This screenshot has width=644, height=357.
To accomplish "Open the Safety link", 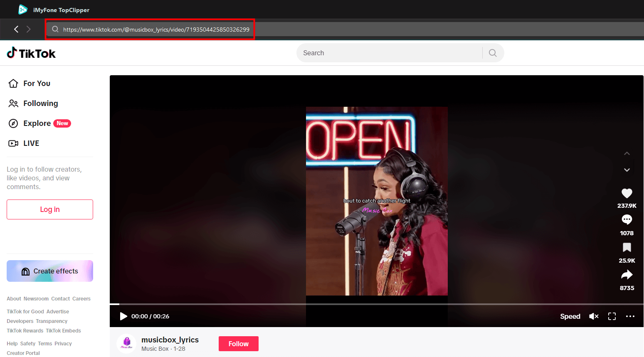I will click(x=28, y=344).
